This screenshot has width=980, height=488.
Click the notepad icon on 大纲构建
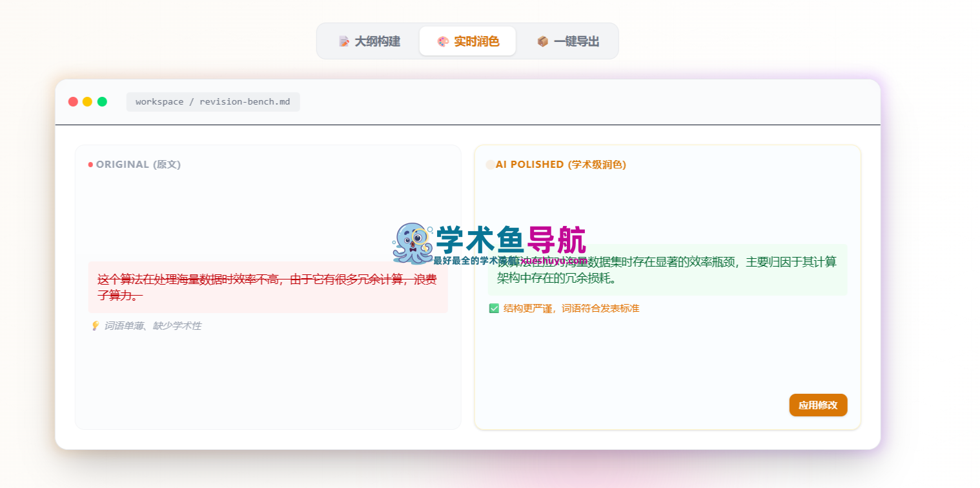[x=344, y=41]
